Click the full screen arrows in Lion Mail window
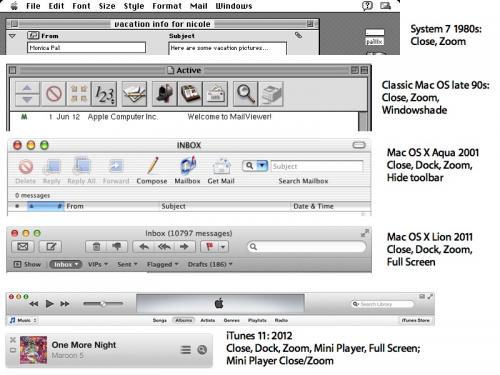500x375 pixels. [x=365, y=233]
